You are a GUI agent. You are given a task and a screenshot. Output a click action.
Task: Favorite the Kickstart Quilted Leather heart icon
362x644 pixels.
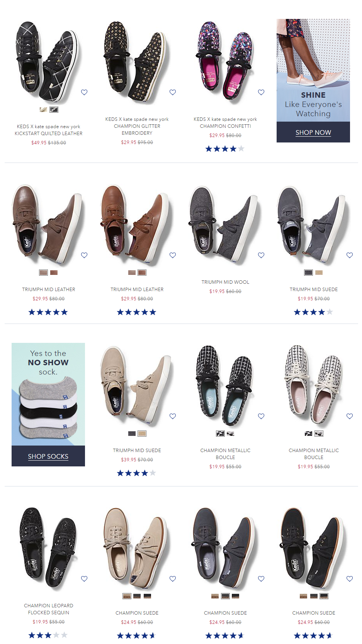coord(84,92)
